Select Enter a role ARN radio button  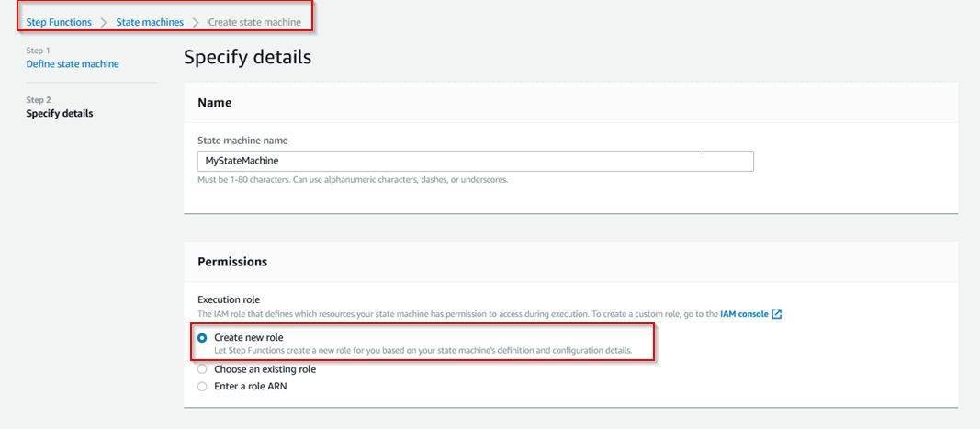[x=202, y=386]
